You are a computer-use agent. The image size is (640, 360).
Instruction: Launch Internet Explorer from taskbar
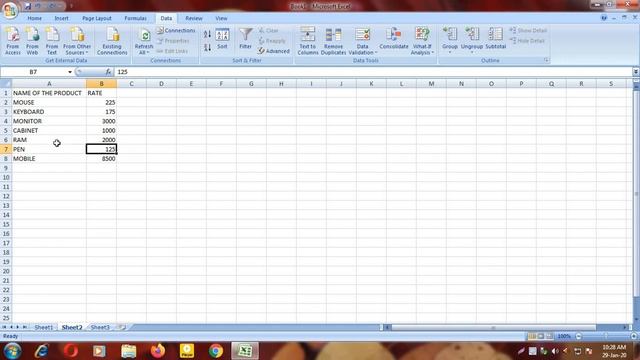click(42, 351)
